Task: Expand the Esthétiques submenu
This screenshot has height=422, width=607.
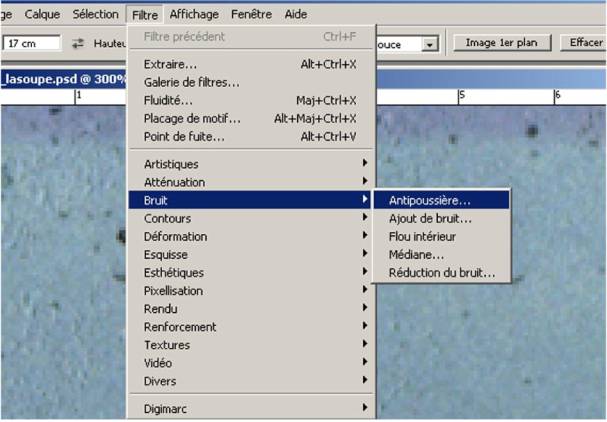Action: [251, 273]
